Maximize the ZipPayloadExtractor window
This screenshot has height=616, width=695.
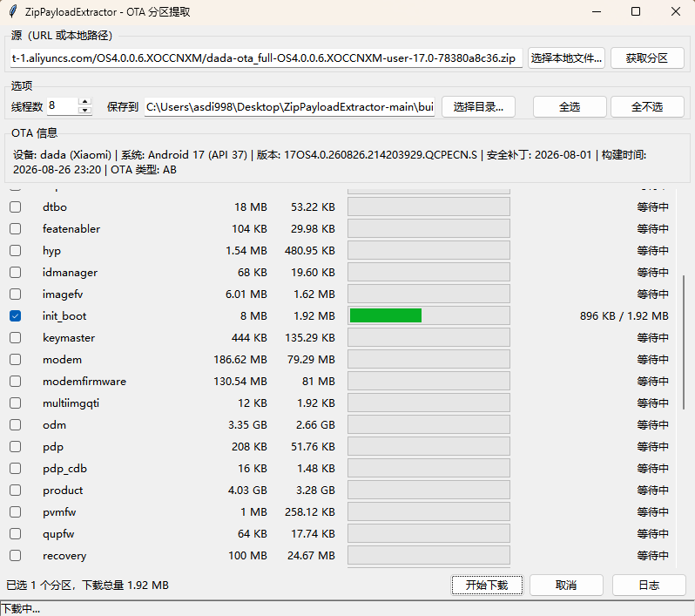(x=636, y=11)
